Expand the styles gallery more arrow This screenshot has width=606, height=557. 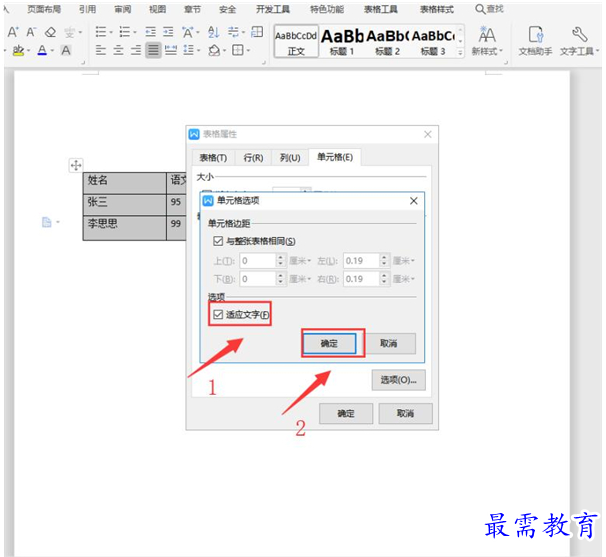point(460,52)
